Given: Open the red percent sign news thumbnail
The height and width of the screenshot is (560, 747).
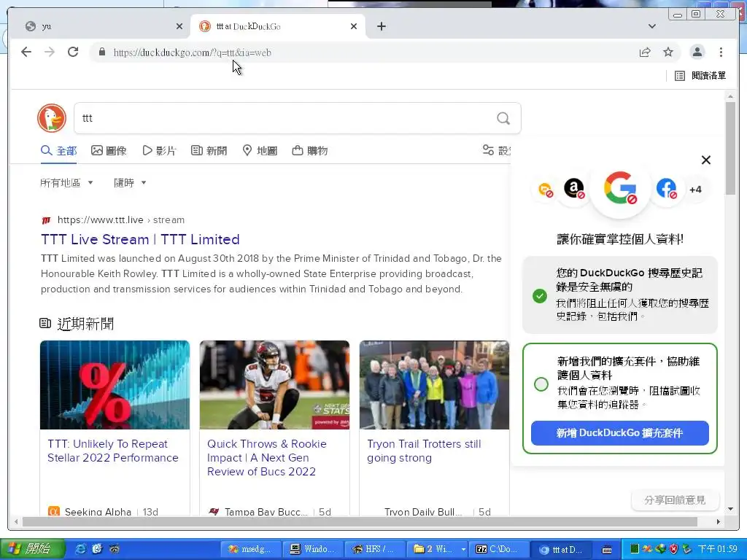Looking at the screenshot, I should click(x=115, y=385).
